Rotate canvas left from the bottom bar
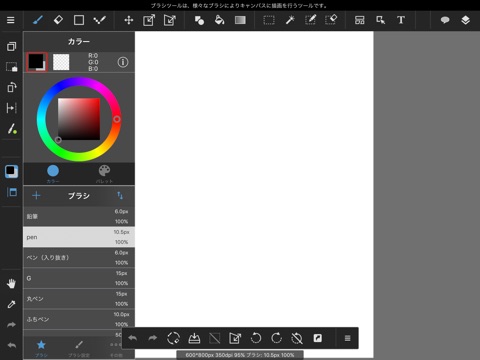Image resolution: width=480 pixels, height=360 pixels. [x=256, y=338]
